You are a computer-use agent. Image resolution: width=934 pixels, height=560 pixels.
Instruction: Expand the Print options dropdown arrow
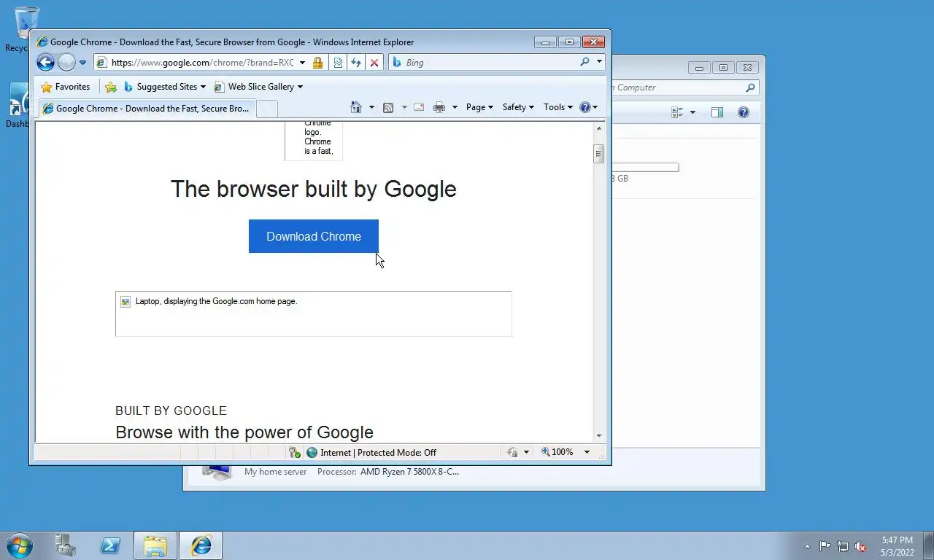(455, 107)
